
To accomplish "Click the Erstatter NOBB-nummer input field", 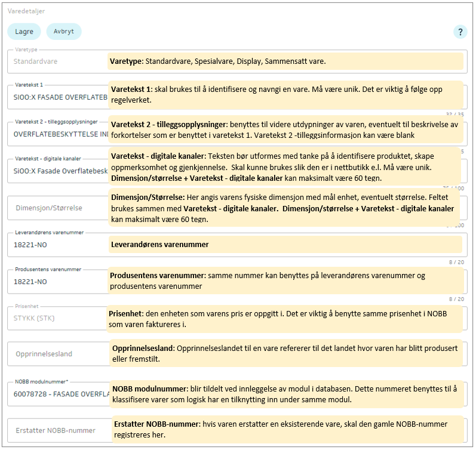I will [58, 430].
